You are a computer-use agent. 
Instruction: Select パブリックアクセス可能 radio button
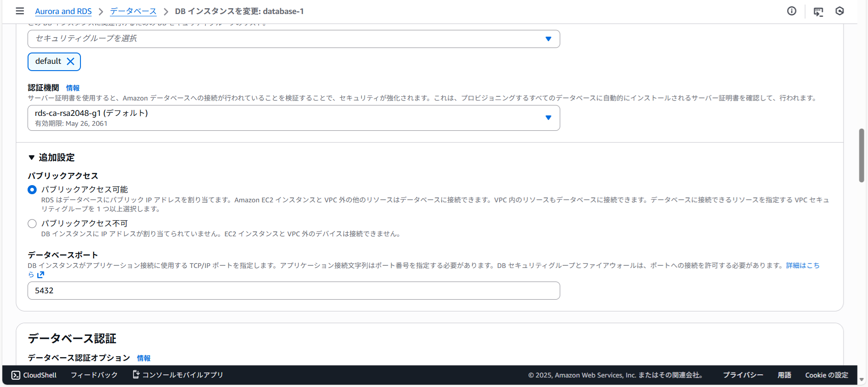tap(32, 190)
